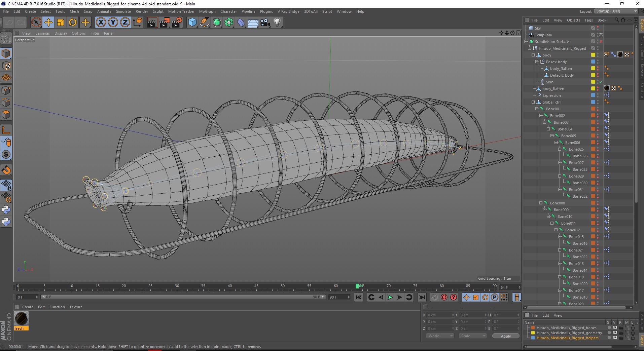Open viewport Cameras menu
The width and height of the screenshot is (644, 351).
tap(42, 33)
